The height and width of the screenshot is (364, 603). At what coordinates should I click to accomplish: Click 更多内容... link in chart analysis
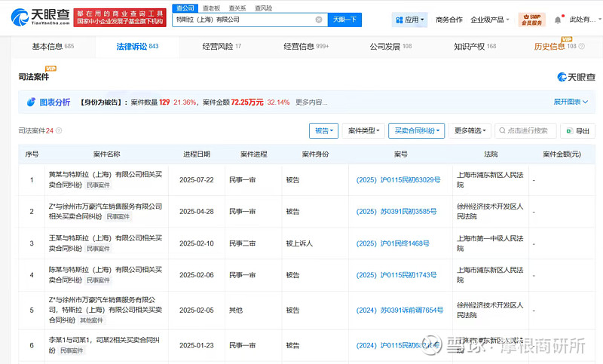(x=311, y=102)
